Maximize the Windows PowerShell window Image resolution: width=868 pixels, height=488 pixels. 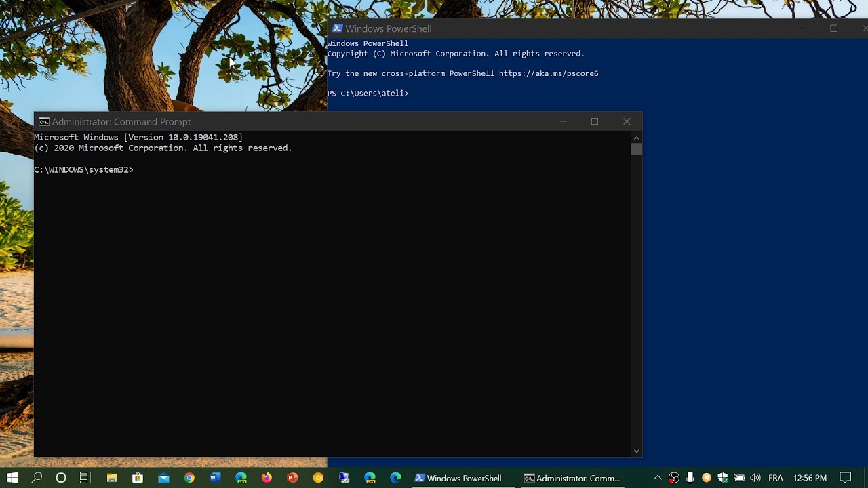[x=833, y=28]
